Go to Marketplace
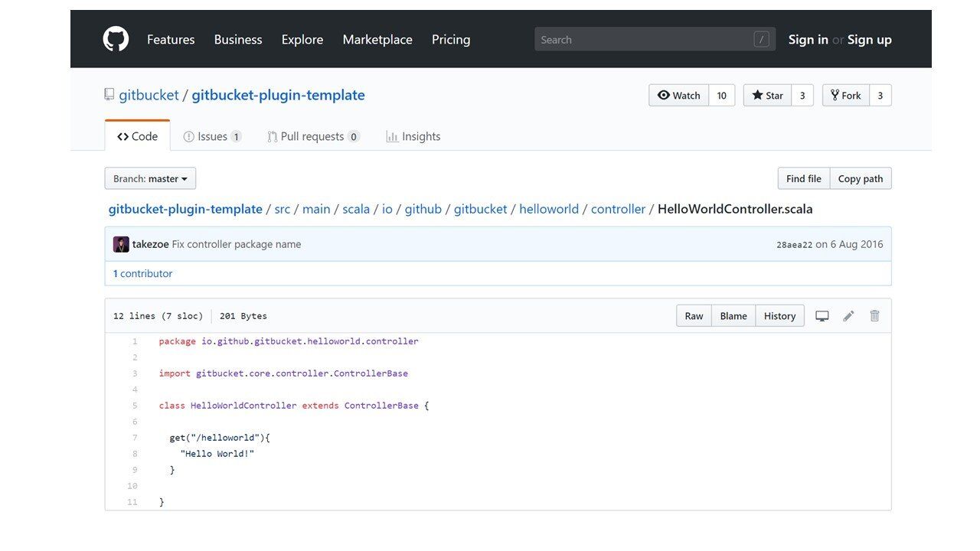 pyautogui.click(x=377, y=40)
